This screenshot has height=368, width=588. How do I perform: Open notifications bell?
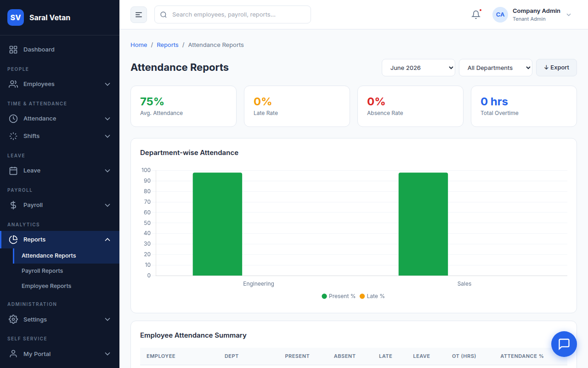coord(476,15)
